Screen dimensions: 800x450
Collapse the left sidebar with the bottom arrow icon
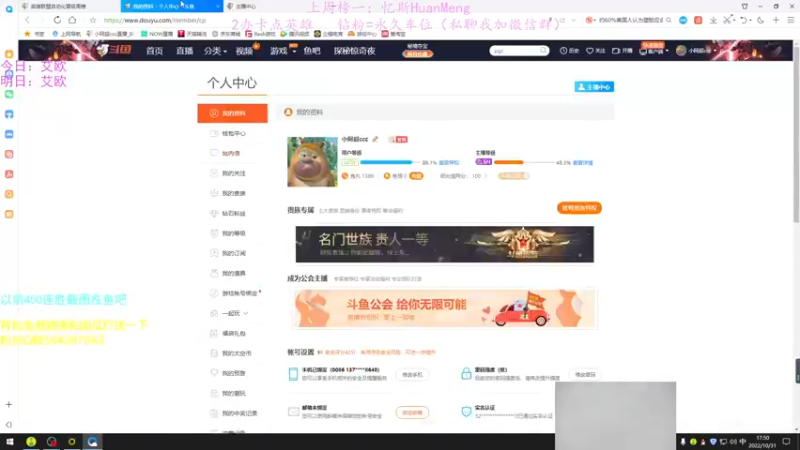(x=9, y=424)
